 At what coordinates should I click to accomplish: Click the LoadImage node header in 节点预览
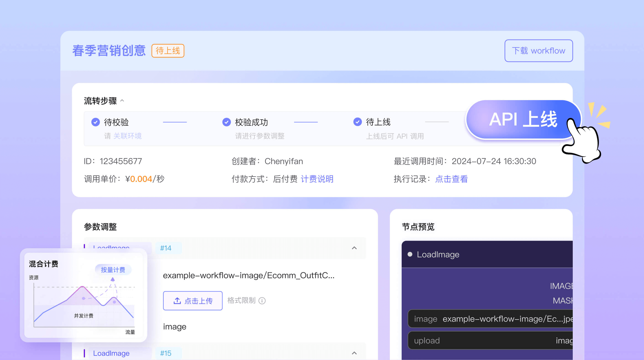coord(487,254)
